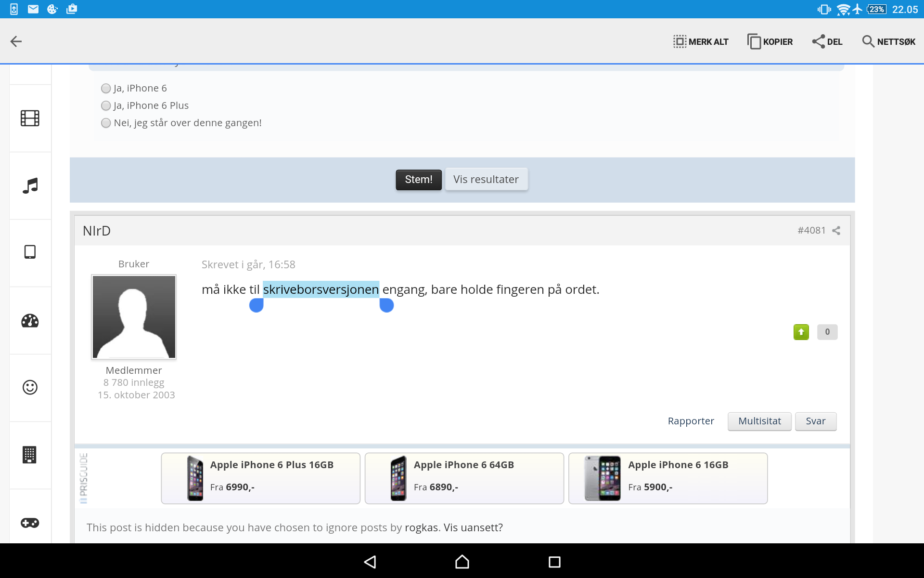The image size is (924, 578).
Task: Open Apple iPhone 6 64GB offer
Action: 464,478
